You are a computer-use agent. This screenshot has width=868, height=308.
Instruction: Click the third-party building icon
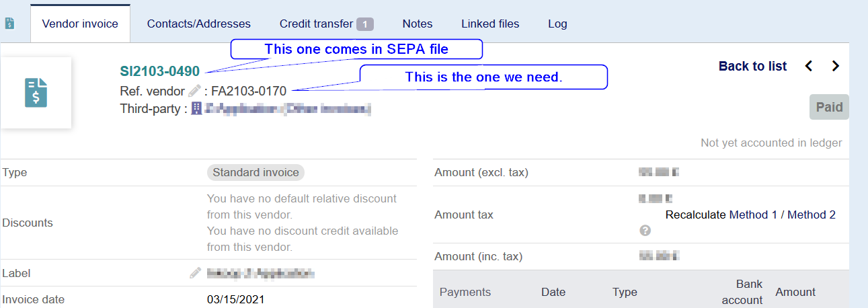point(196,108)
